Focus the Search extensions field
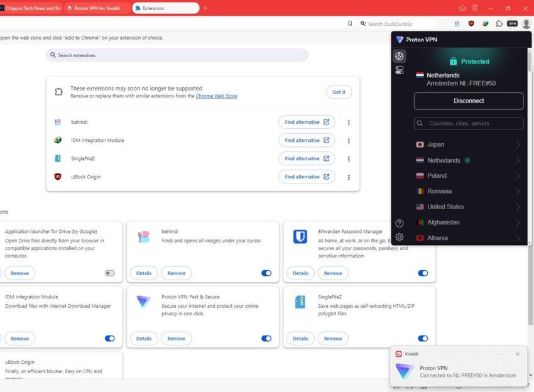The height and width of the screenshot is (392, 534). [x=177, y=55]
